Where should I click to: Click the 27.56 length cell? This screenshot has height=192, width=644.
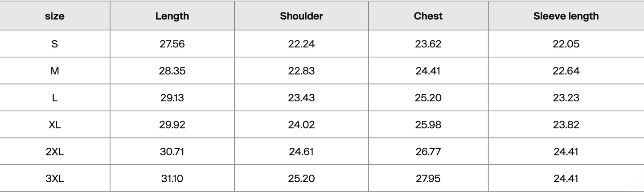(172, 44)
